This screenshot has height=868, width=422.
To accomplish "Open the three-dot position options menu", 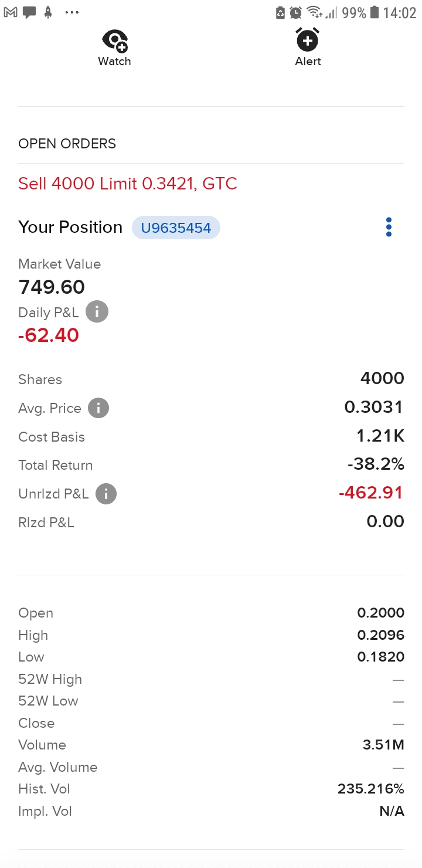I will pos(389,227).
